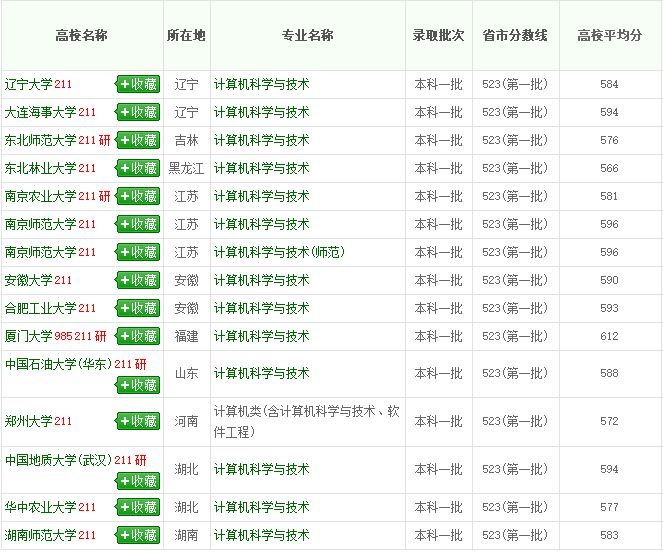Open 湖南师范大学's 计算机科学与技术 major
The height and width of the screenshot is (552, 663).
point(261,535)
